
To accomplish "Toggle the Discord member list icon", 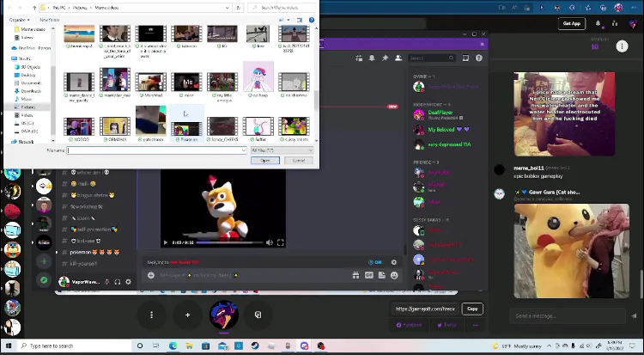I will (398, 58).
